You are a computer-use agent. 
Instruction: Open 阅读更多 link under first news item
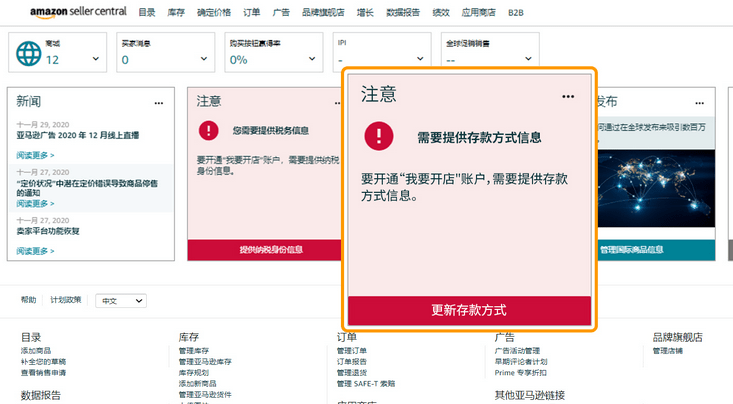pos(35,155)
